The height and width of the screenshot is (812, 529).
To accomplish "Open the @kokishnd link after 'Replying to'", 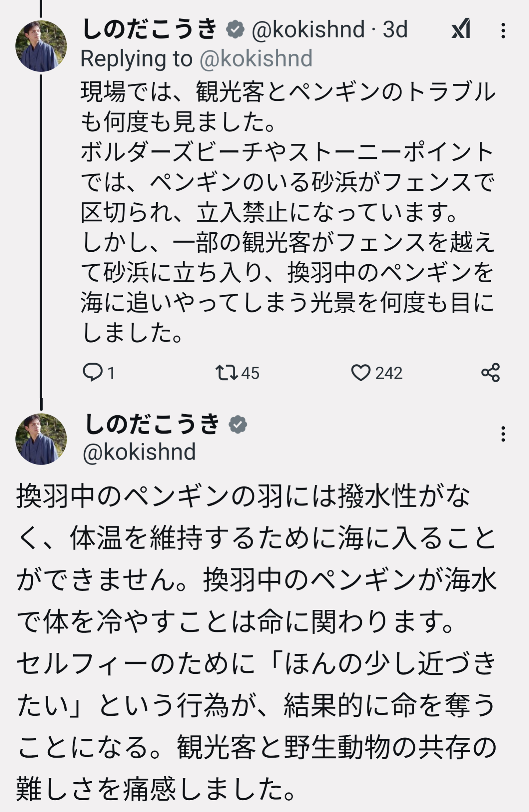I will [256, 59].
